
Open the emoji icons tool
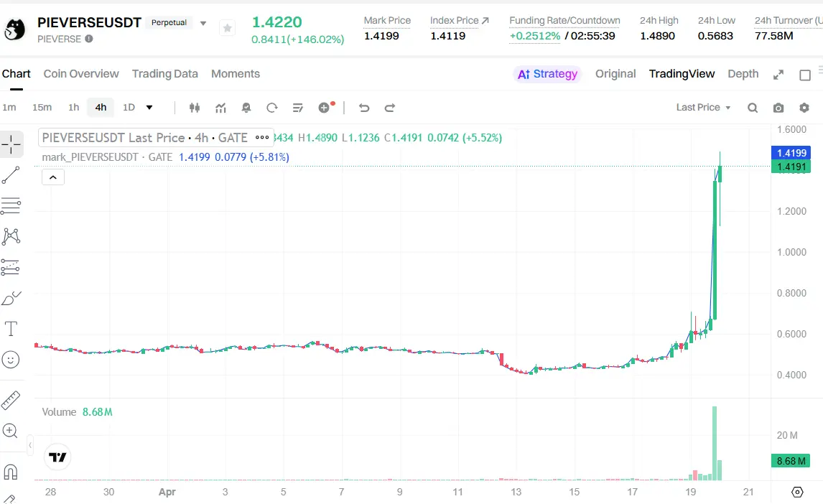click(11, 360)
